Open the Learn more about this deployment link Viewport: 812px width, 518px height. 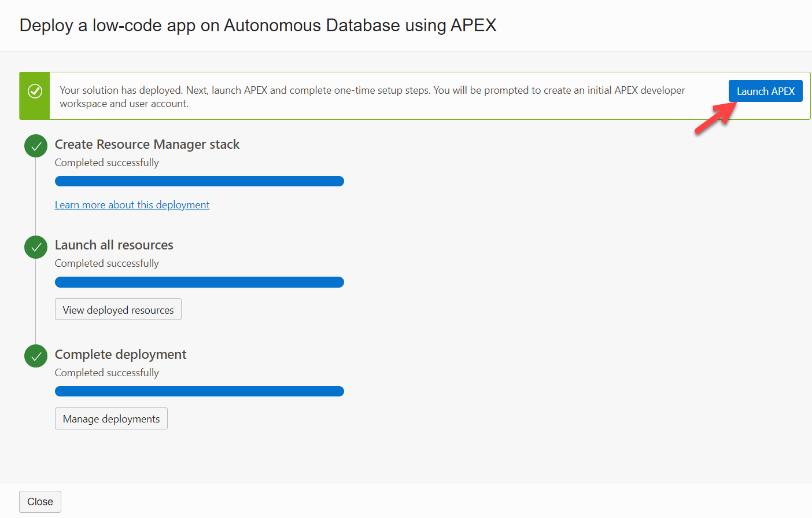pyautogui.click(x=132, y=205)
